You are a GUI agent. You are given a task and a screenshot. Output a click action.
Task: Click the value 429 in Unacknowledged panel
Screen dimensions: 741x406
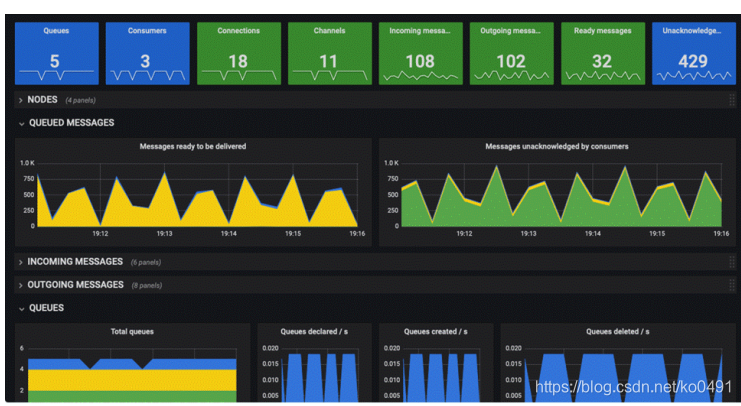[x=693, y=61]
